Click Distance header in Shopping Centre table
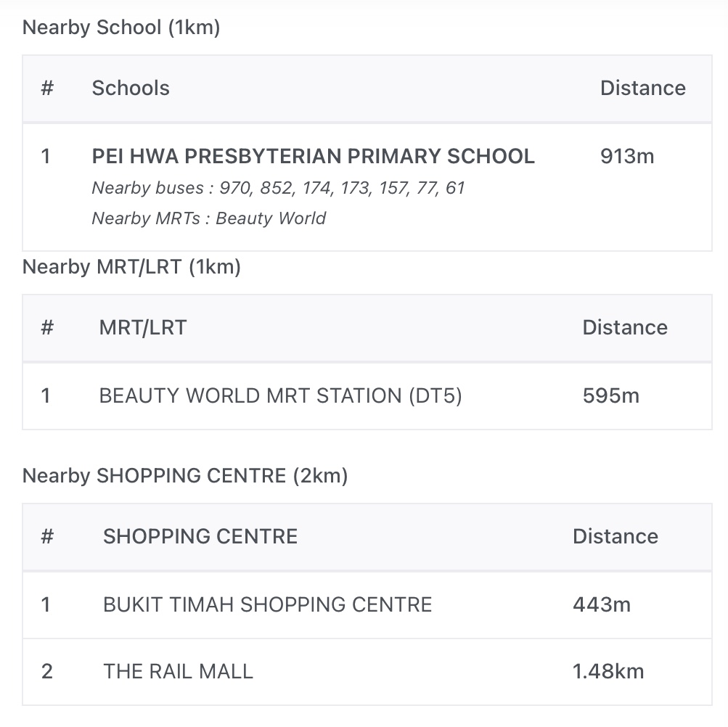Viewport: 728px width, 727px height. (615, 536)
